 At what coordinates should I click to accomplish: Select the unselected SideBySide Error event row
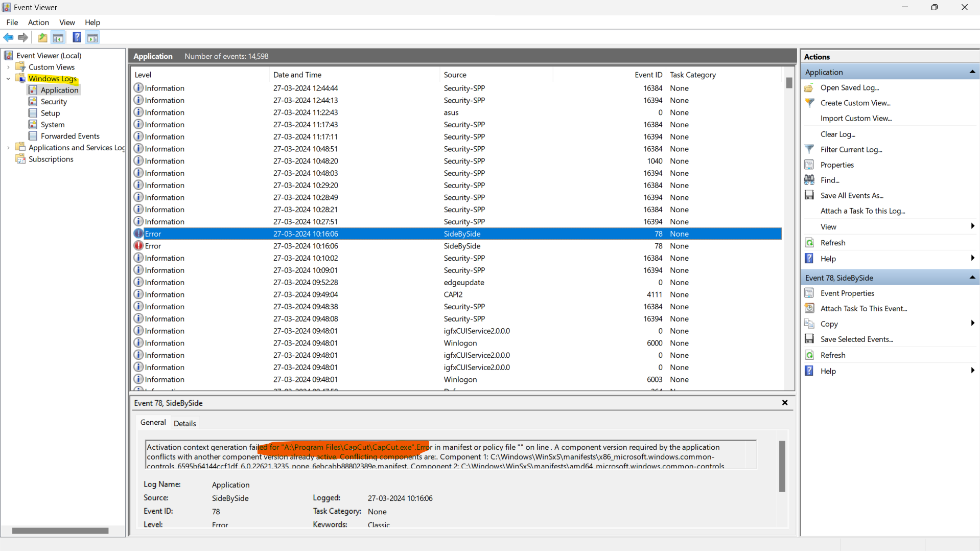point(457,246)
